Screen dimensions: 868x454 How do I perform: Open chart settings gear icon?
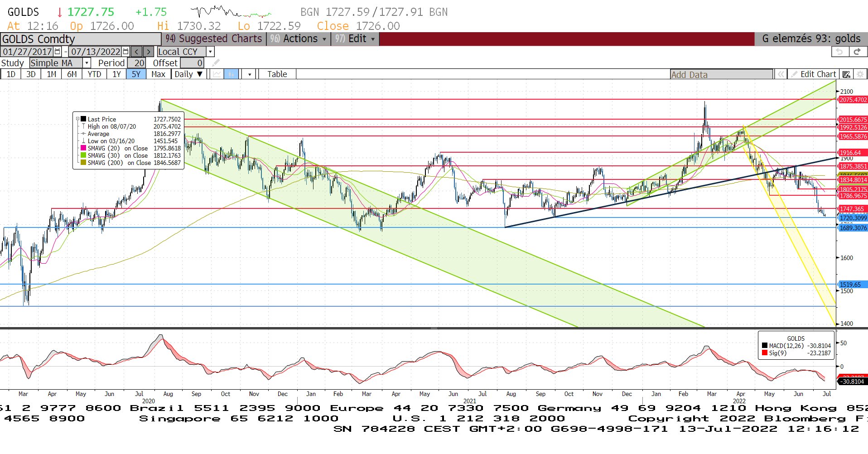pos(860,74)
